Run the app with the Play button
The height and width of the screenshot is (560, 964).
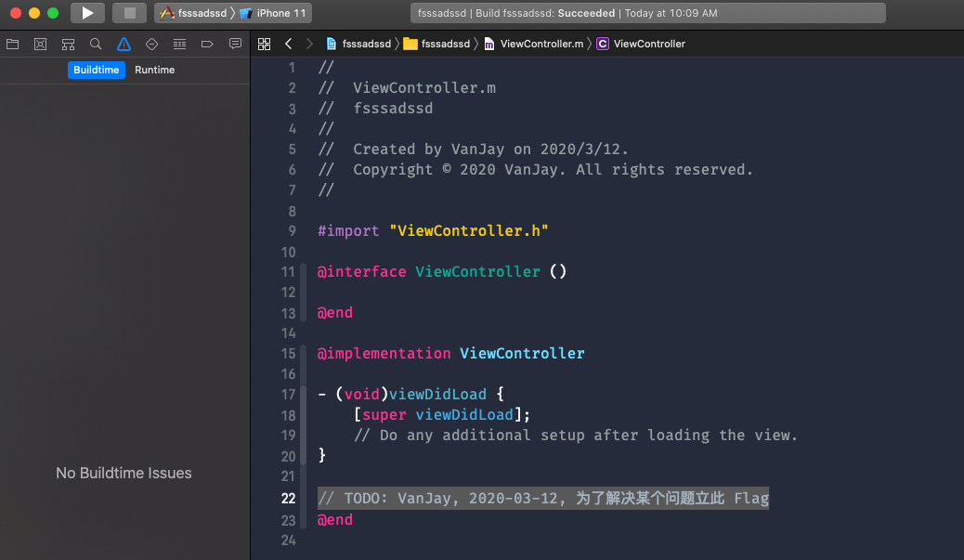tap(86, 13)
